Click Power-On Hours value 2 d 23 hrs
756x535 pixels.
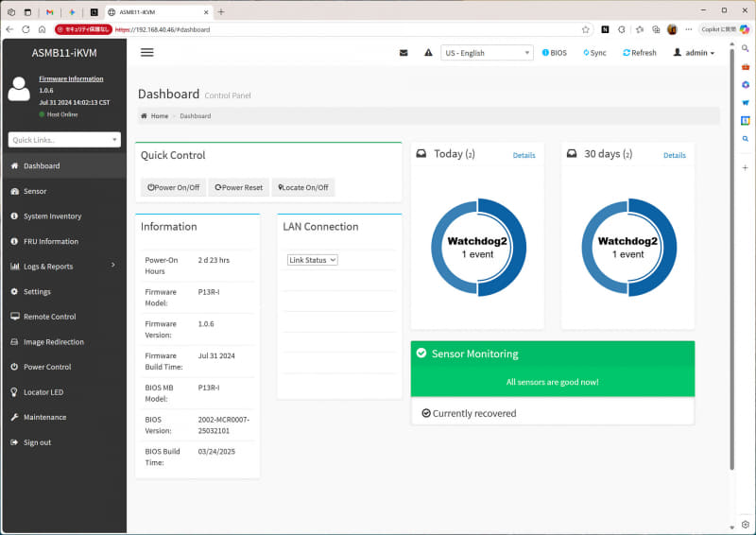pyautogui.click(x=214, y=260)
